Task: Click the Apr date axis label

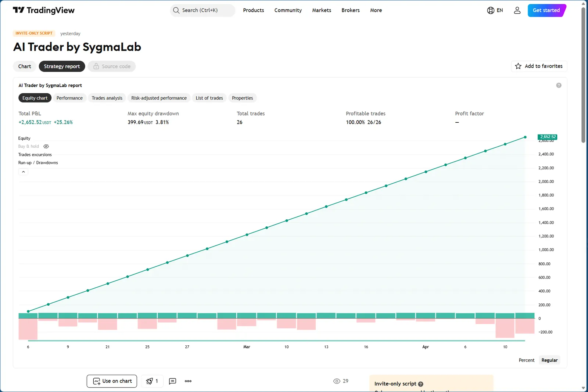Action: coord(426,347)
